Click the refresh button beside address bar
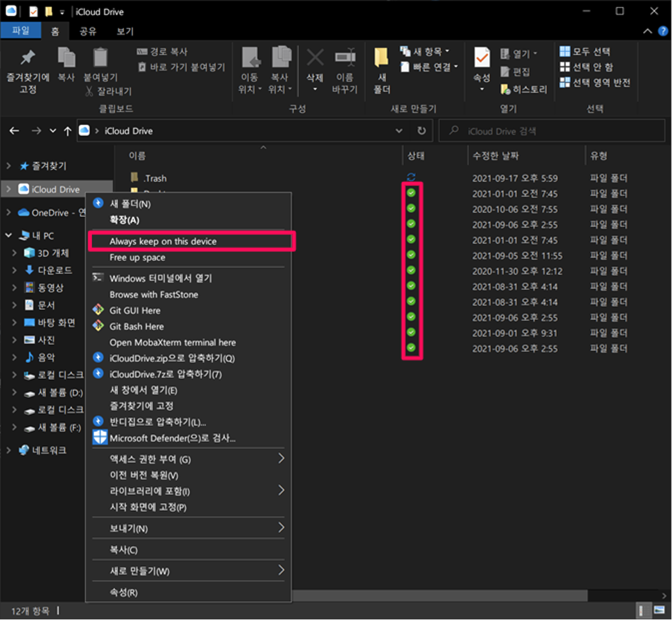This screenshot has height=620, width=672. [421, 131]
